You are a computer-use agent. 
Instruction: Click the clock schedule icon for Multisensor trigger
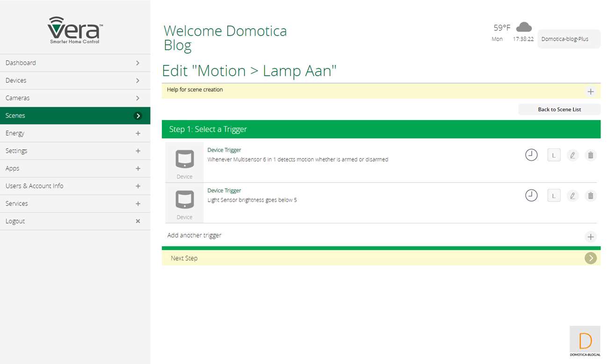click(531, 155)
